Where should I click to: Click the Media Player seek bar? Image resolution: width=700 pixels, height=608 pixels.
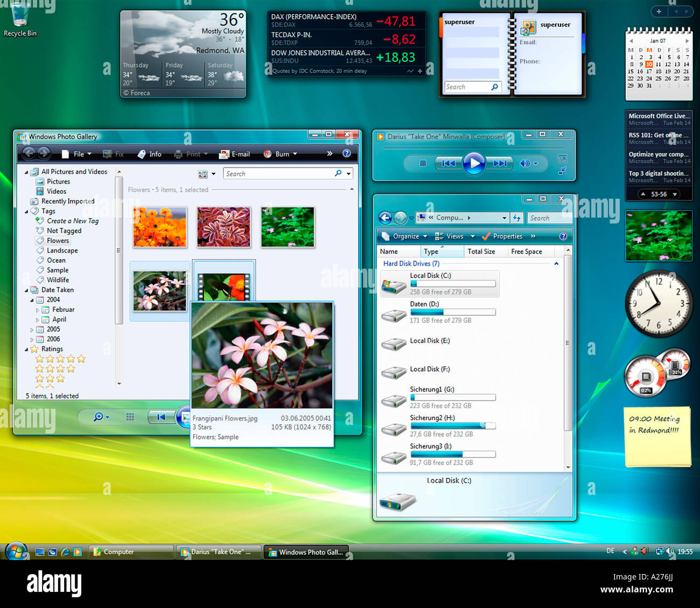[474, 147]
